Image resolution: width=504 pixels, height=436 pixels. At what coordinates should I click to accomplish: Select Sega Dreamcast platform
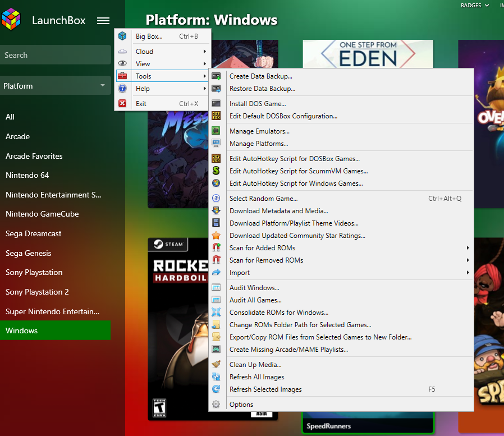56,233
